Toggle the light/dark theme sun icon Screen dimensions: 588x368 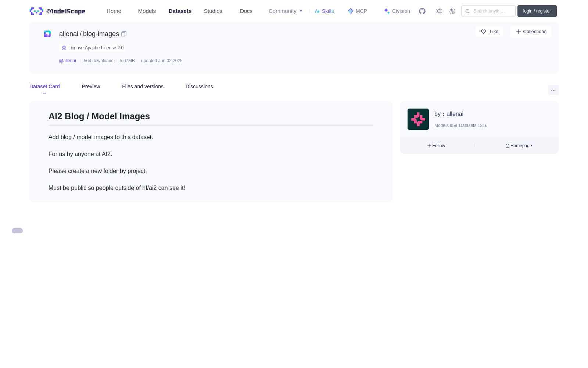click(x=439, y=11)
